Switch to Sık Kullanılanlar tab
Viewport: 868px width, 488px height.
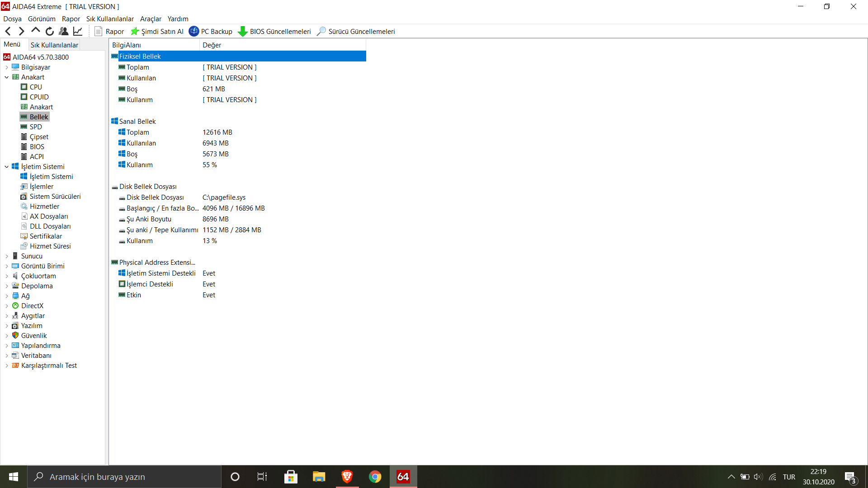pos(54,45)
